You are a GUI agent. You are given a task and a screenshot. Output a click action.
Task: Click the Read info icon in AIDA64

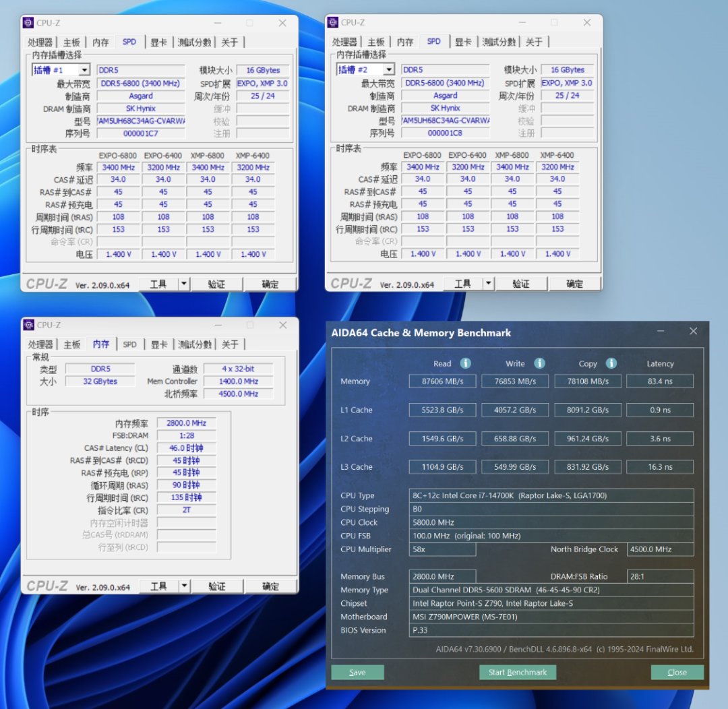tap(465, 363)
